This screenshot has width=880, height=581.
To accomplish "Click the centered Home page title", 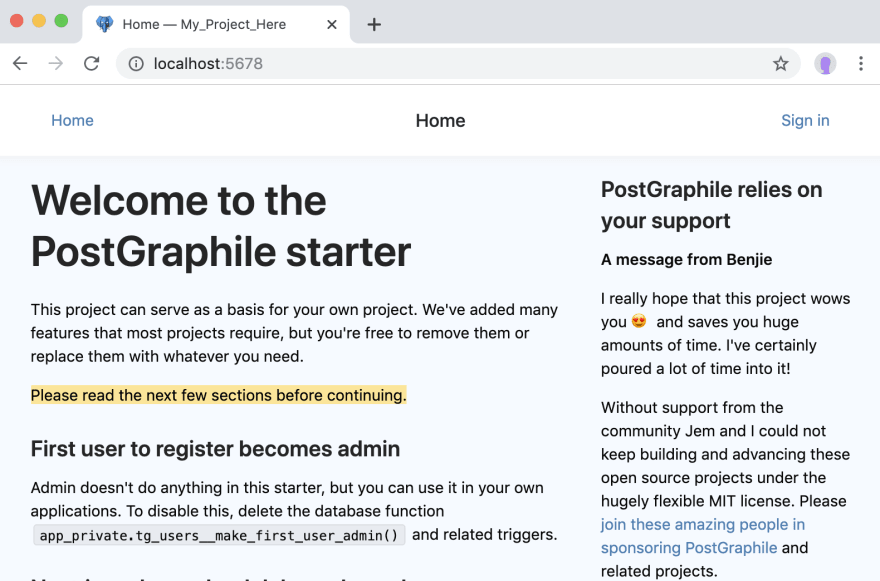I will (440, 121).
